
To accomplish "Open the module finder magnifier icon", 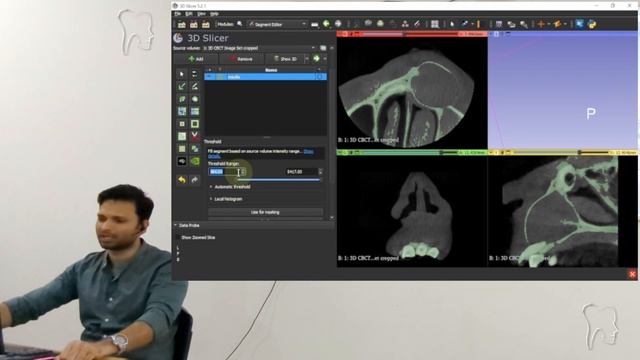I will tap(240, 24).
